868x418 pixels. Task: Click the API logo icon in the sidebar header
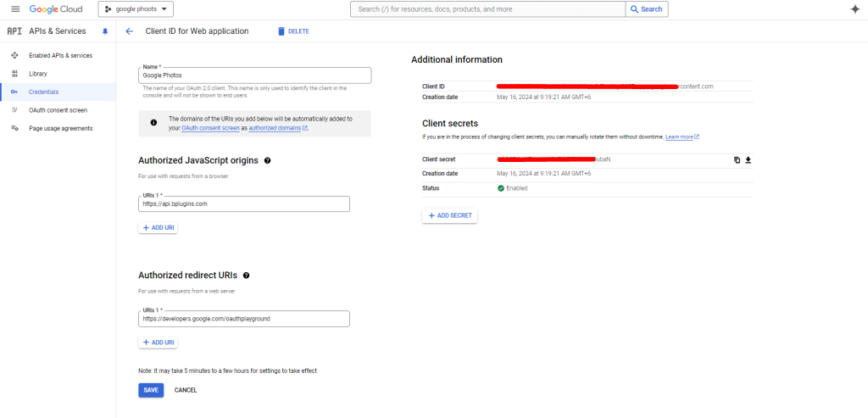tap(14, 31)
